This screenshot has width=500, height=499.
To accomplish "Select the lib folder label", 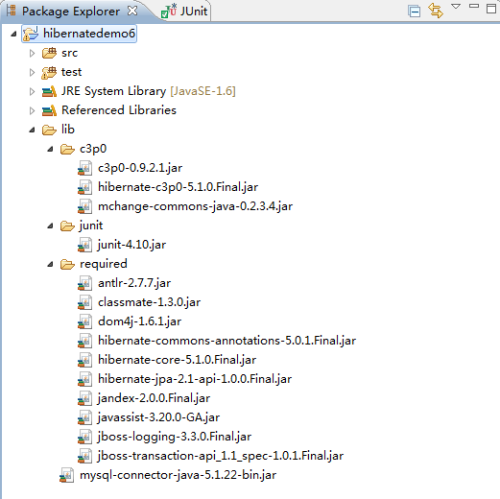I will tap(68, 129).
